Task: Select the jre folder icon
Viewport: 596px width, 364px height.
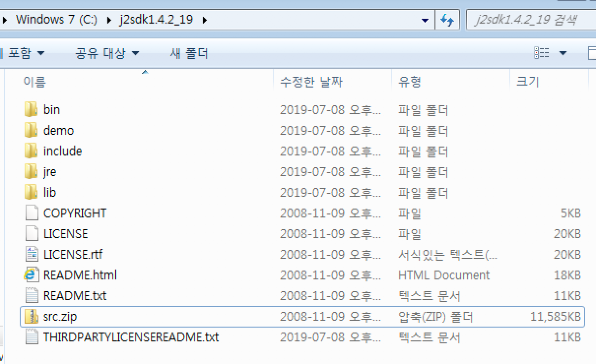Action: 31,172
